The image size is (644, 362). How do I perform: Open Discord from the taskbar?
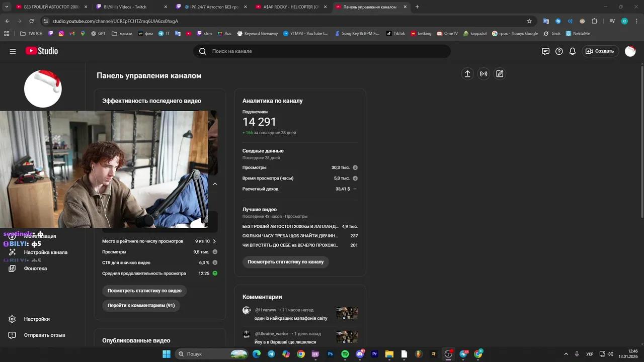tap(360, 354)
